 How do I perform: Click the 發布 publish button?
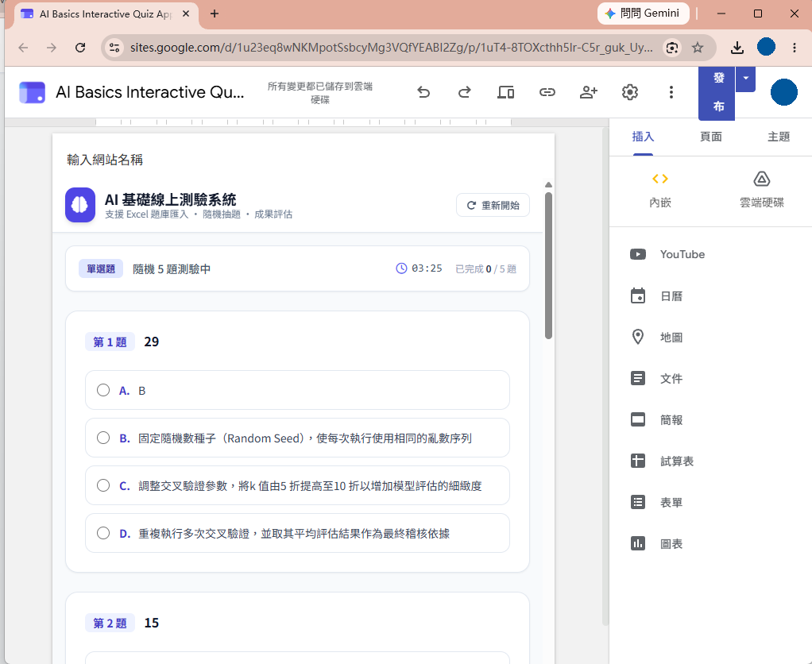tap(717, 93)
